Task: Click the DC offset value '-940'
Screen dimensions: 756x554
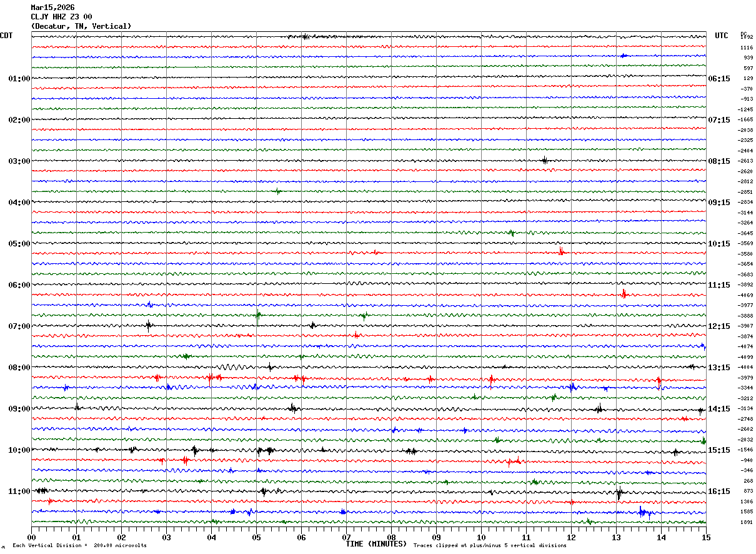Action: point(747,460)
